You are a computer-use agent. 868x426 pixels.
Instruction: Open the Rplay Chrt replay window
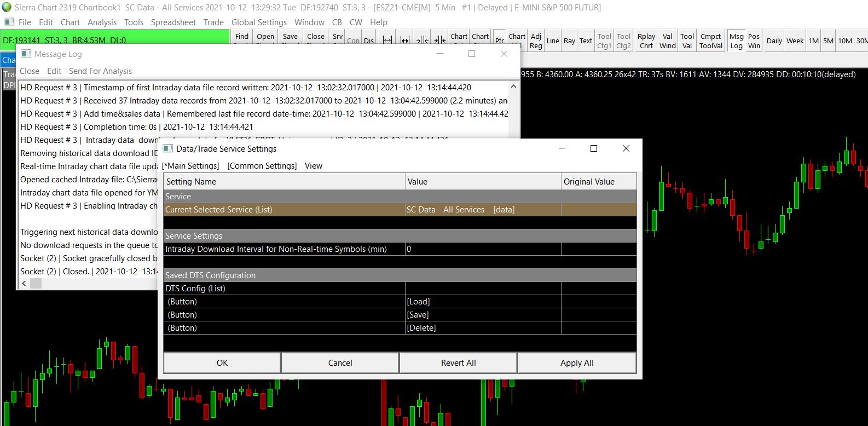tap(646, 41)
